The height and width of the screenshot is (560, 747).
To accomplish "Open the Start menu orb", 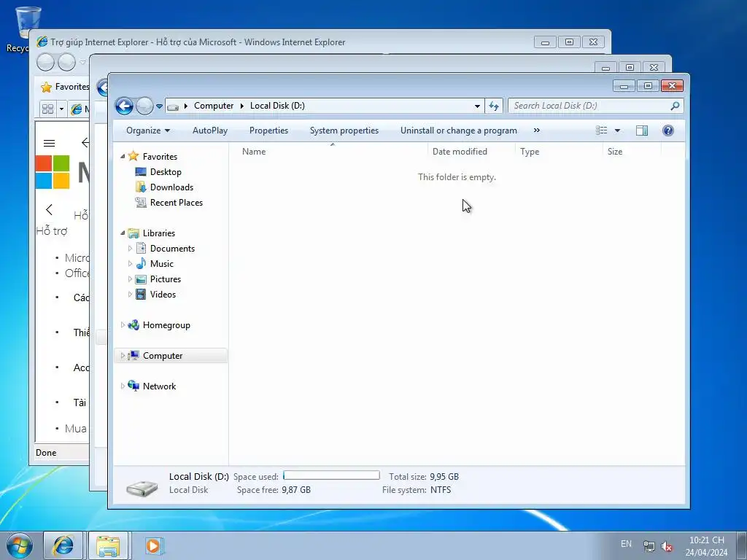I will [x=20, y=545].
